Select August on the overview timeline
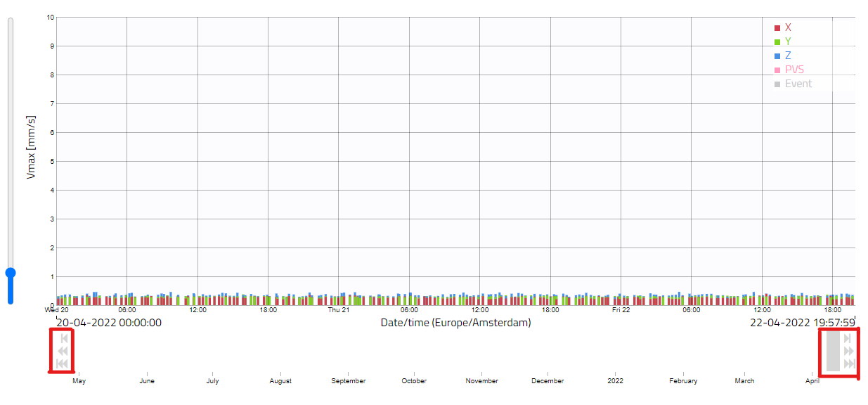Image resolution: width=868 pixels, height=405 pixels. click(280, 381)
